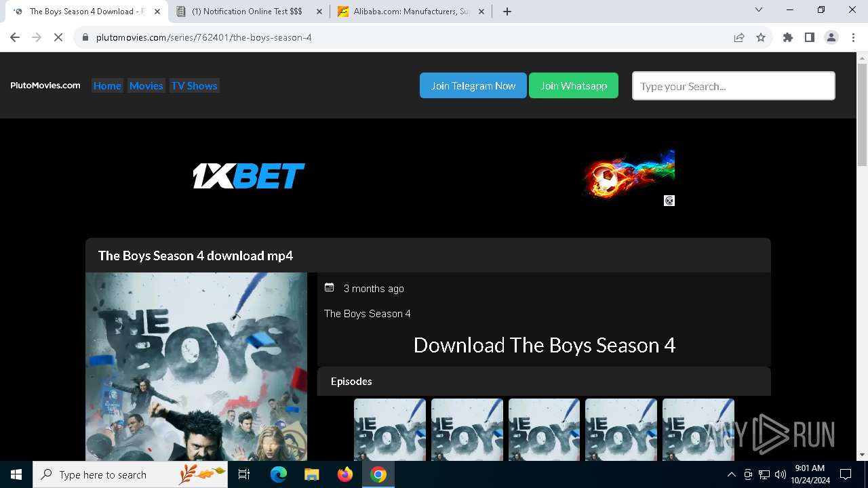Open the fourth episode thumbnail
The width and height of the screenshot is (868, 488).
(621, 430)
